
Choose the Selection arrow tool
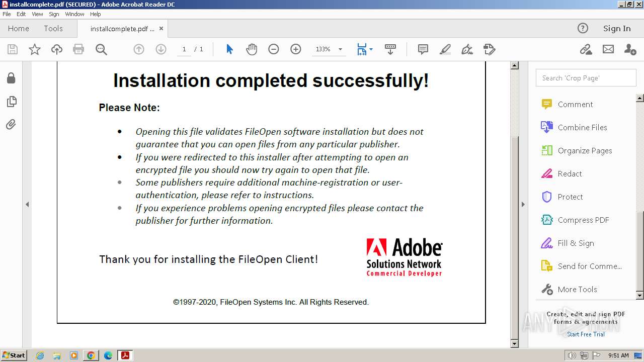[229, 49]
